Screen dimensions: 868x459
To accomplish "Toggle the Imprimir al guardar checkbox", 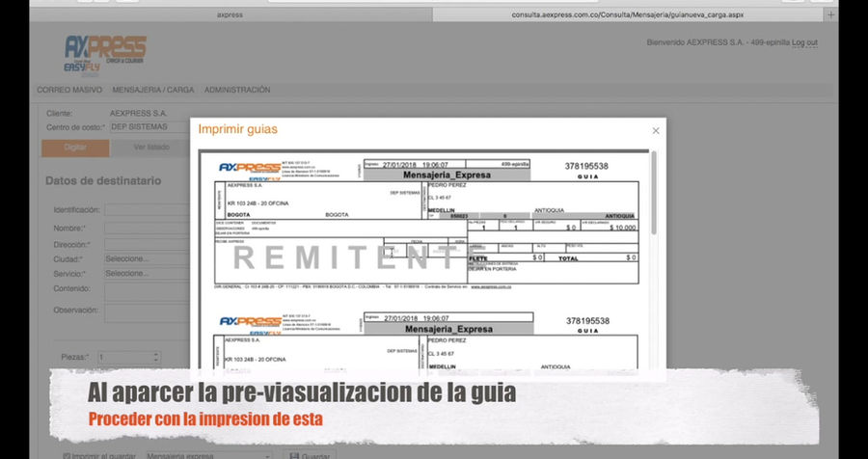I will point(67,456).
